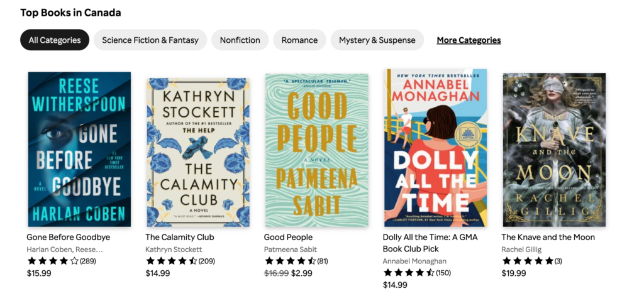Click Dolly All the Time title link

430,243
